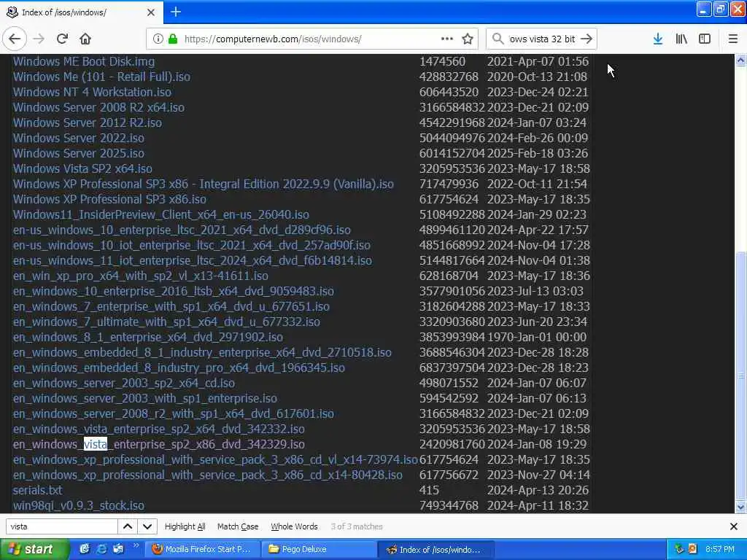Click the search magnifier icon
The height and width of the screenshot is (560, 747).
pos(498,39)
